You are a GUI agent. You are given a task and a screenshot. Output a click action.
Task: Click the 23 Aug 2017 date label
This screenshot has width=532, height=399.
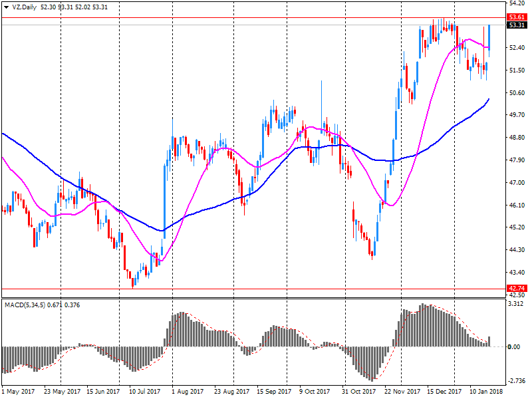click(x=231, y=392)
